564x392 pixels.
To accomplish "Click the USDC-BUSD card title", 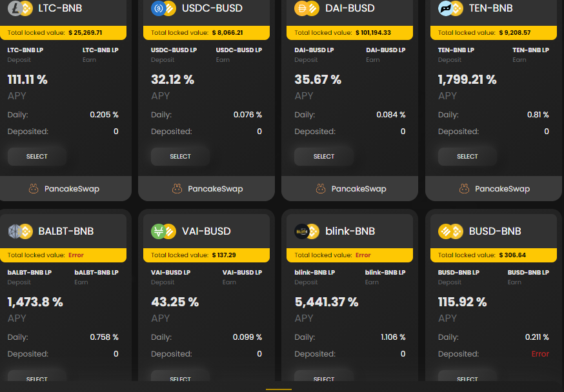I will (212, 8).
